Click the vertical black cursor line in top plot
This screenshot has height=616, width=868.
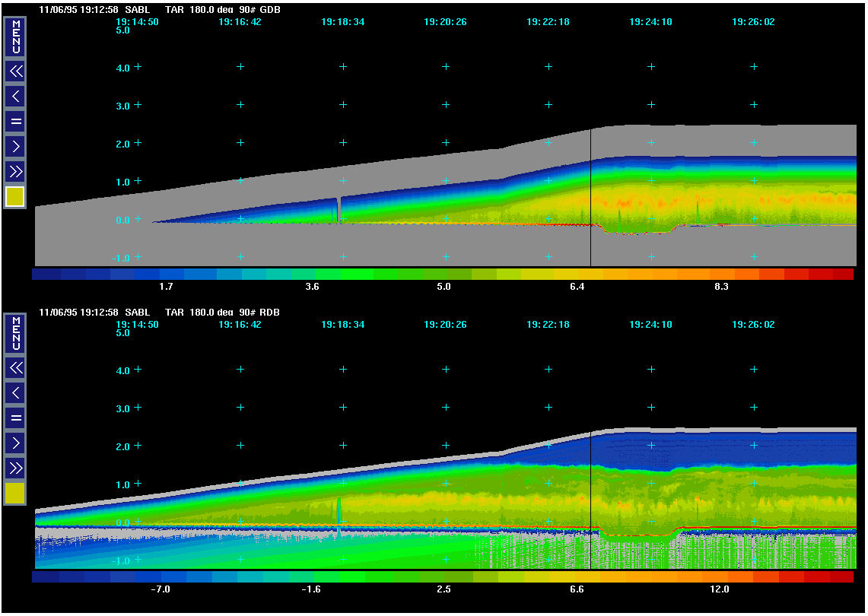590,198
